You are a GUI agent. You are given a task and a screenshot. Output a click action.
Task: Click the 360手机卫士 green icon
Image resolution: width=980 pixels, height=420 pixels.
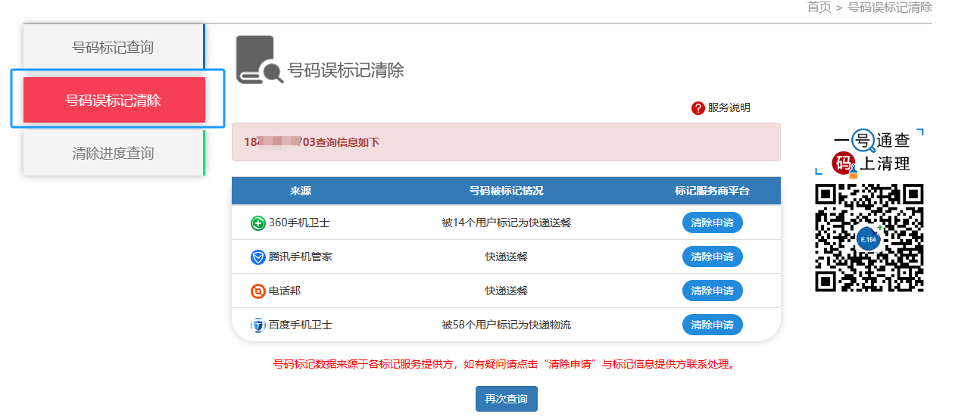click(258, 223)
